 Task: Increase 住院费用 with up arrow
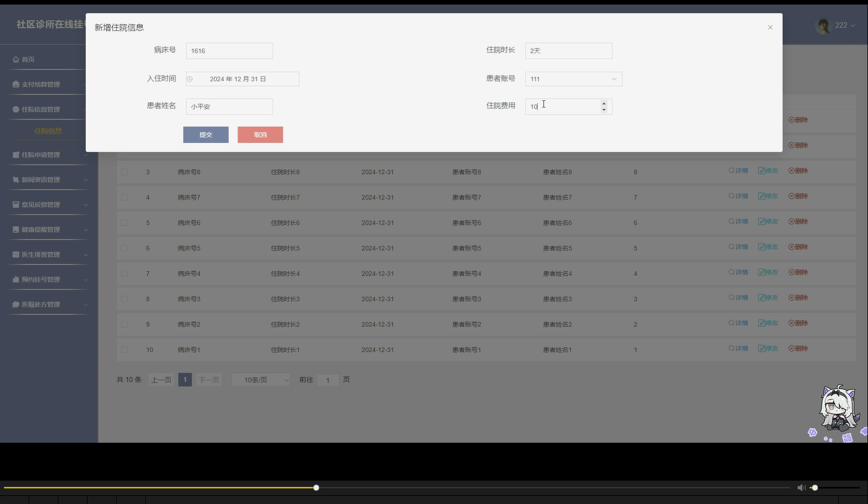pyautogui.click(x=604, y=104)
